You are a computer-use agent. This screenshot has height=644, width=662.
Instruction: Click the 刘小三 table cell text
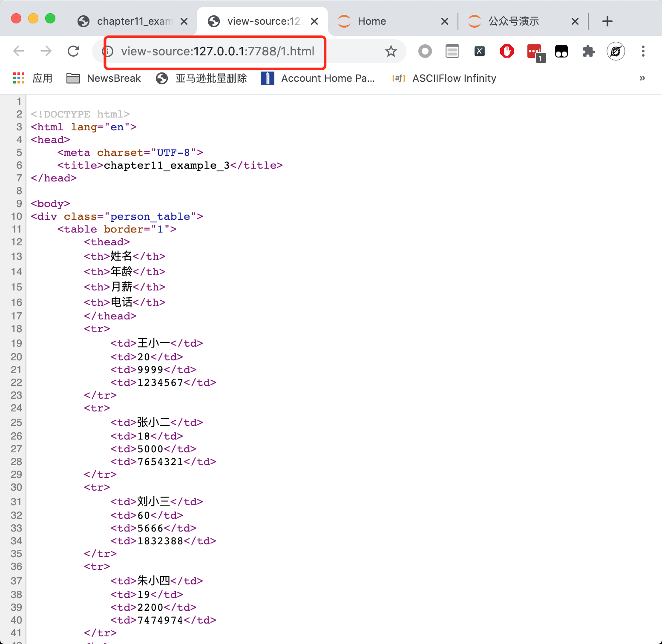[153, 501]
